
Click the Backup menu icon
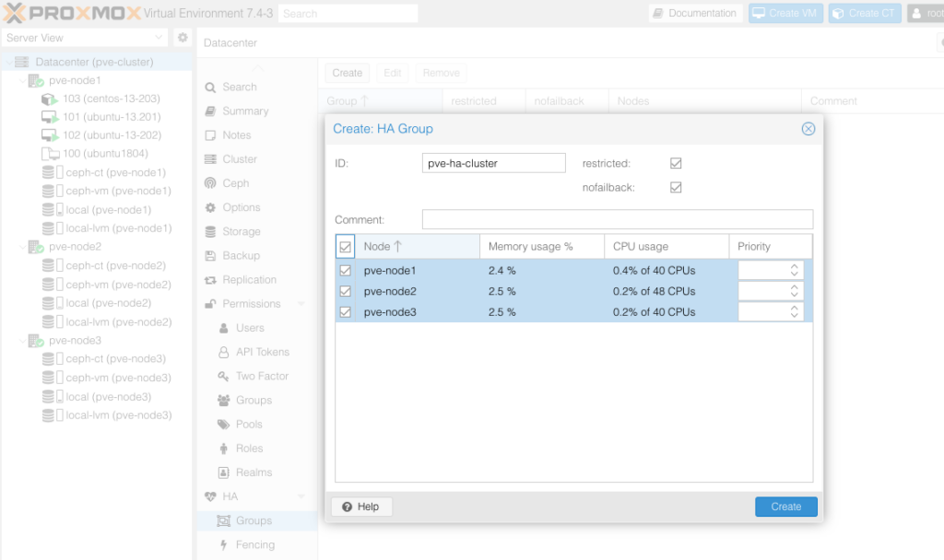click(x=210, y=256)
